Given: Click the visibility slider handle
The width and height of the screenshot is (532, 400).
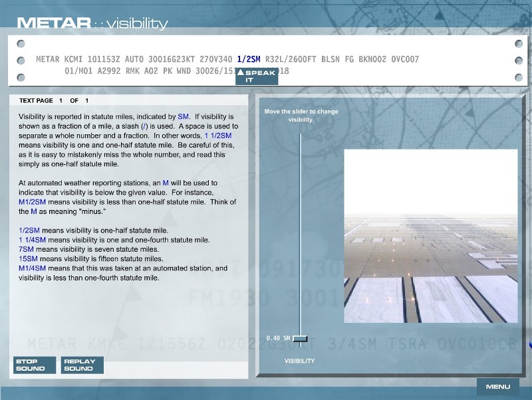Looking at the screenshot, I should click(x=301, y=338).
